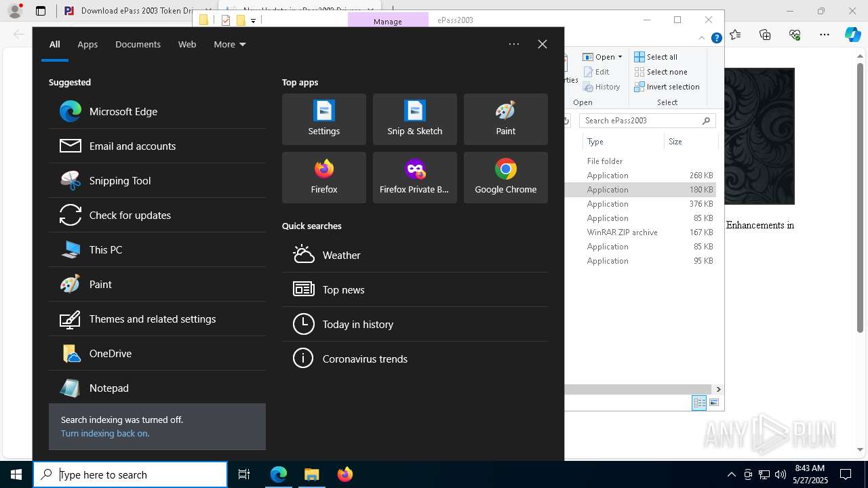Open Microsoft Edge from Suggested list

[x=157, y=111]
